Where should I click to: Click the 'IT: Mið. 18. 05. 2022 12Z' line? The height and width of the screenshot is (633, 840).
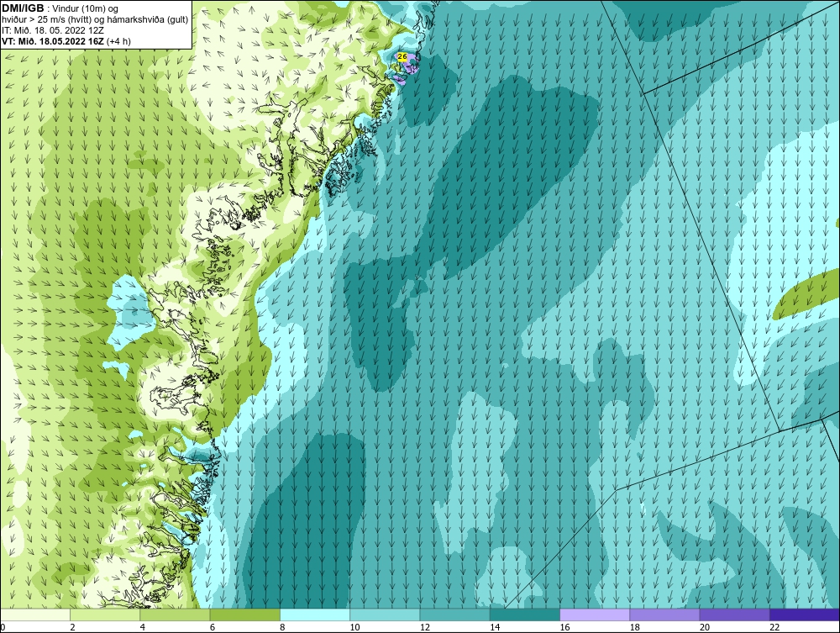click(x=52, y=30)
